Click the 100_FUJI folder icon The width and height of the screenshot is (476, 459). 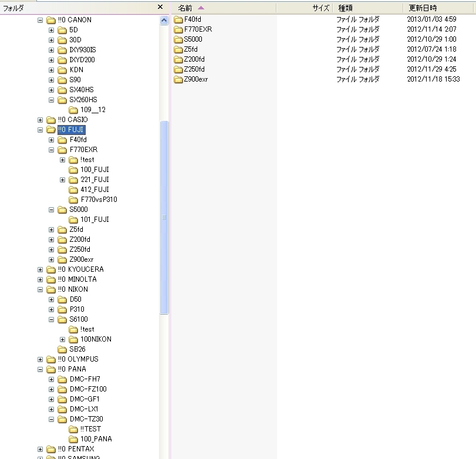click(x=73, y=170)
